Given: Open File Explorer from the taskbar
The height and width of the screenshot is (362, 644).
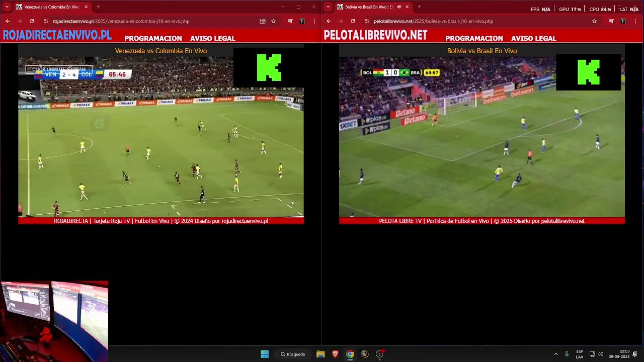Looking at the screenshot, I should tap(320, 354).
